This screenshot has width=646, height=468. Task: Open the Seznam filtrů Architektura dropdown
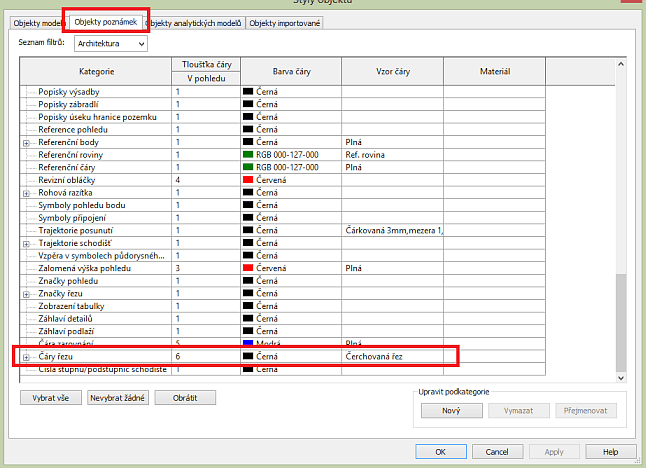111,44
